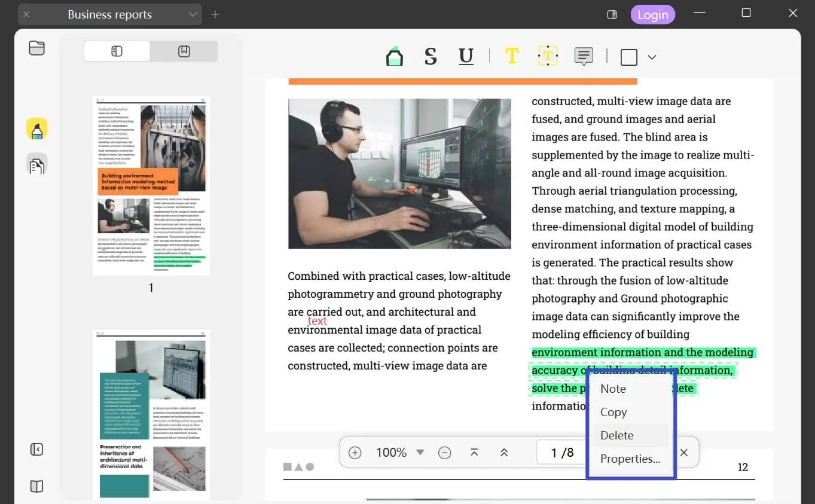This screenshot has height=504, width=815.
Task: Switch to thumbnails panel view
Action: 117,51
